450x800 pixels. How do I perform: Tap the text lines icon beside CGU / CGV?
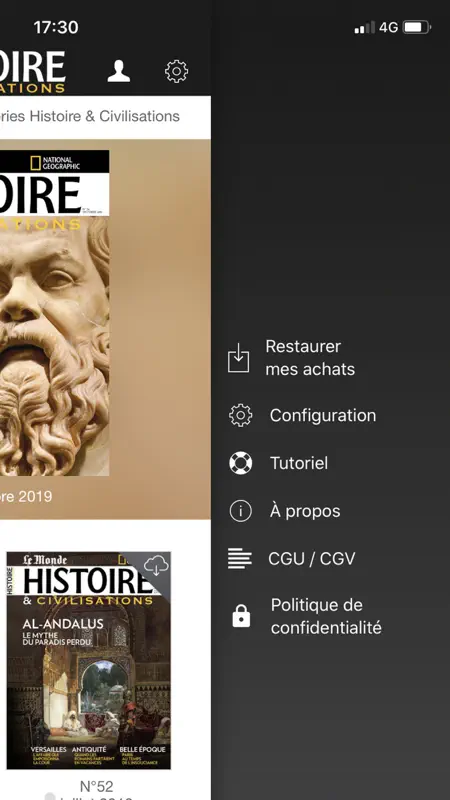[240, 558]
